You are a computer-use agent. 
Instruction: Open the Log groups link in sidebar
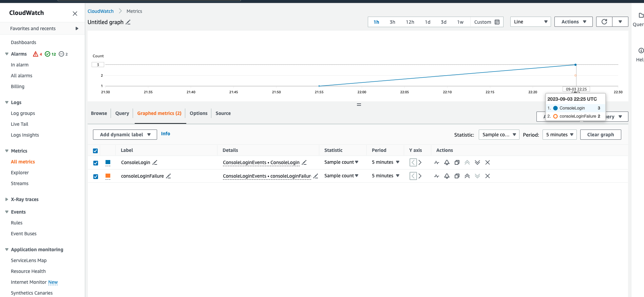(x=23, y=113)
